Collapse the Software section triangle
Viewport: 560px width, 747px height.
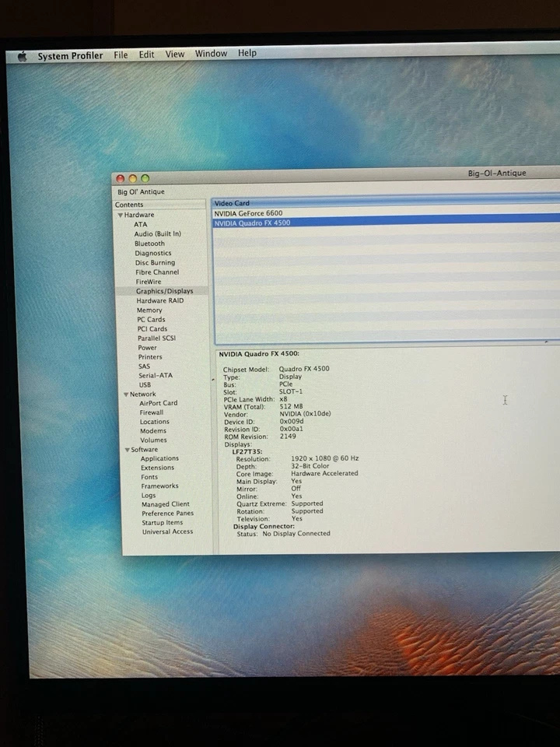coord(127,450)
